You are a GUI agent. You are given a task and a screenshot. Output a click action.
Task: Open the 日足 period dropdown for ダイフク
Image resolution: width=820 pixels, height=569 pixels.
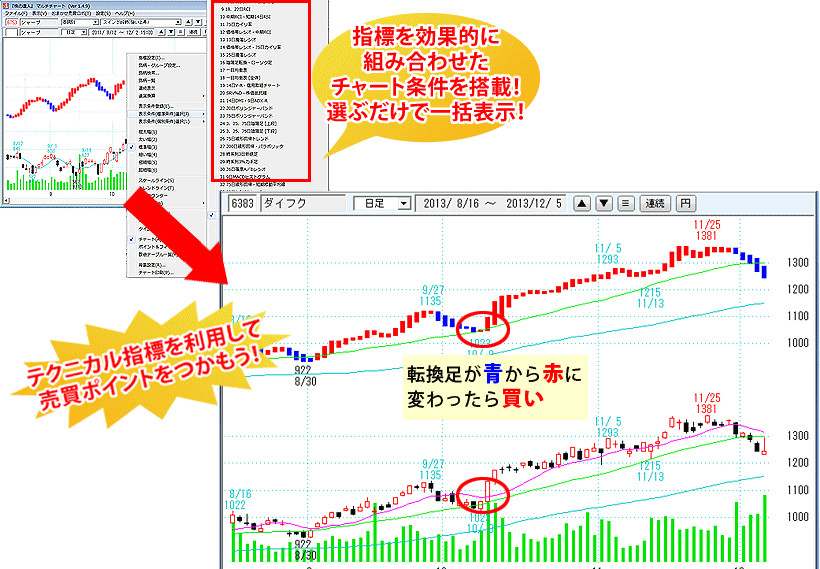tap(404, 203)
